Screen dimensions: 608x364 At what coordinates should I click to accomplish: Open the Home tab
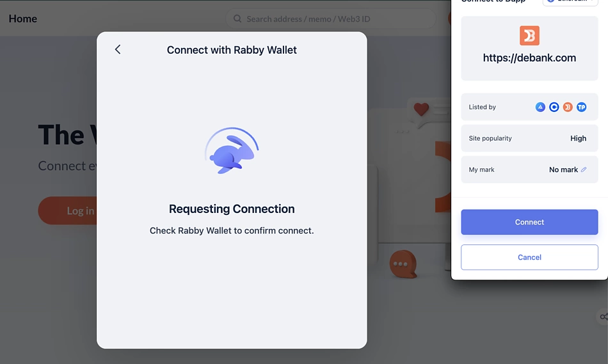point(23,19)
